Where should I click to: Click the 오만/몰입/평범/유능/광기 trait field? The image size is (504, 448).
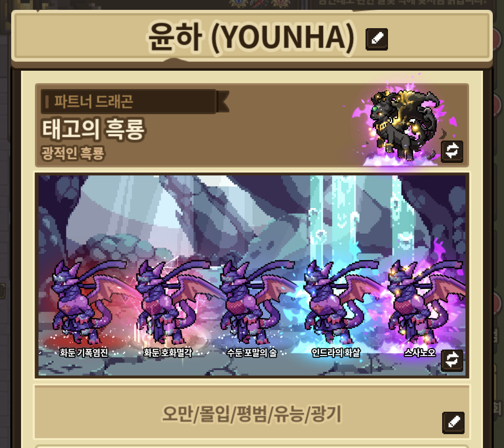[x=252, y=413]
